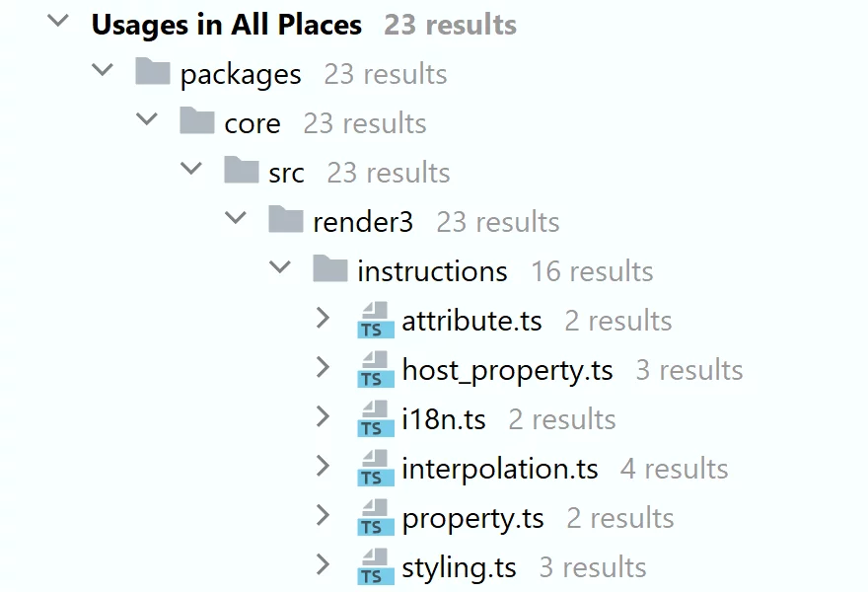Viewport: 868px width, 592px height.
Task: Collapse the instructions folder chevron
Action: click(279, 267)
